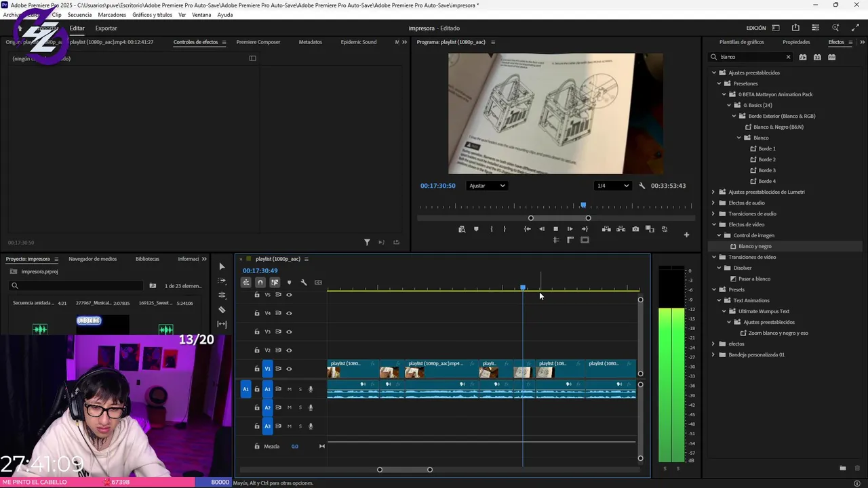Open the search icon in top header

click(x=835, y=28)
